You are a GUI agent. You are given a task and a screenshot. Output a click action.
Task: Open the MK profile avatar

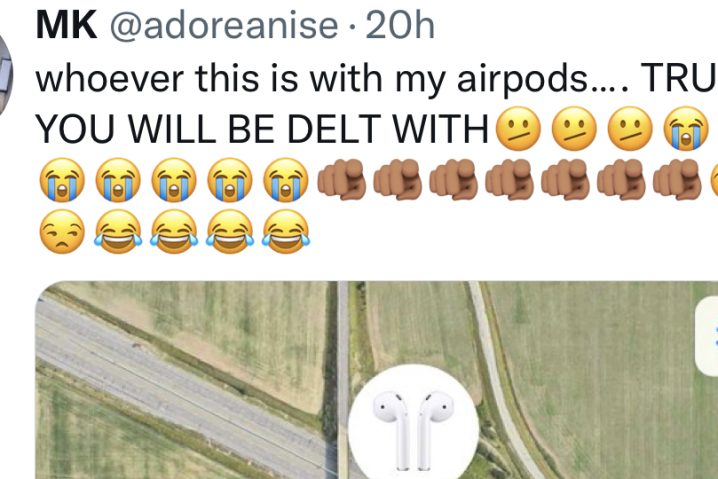coord(5,76)
